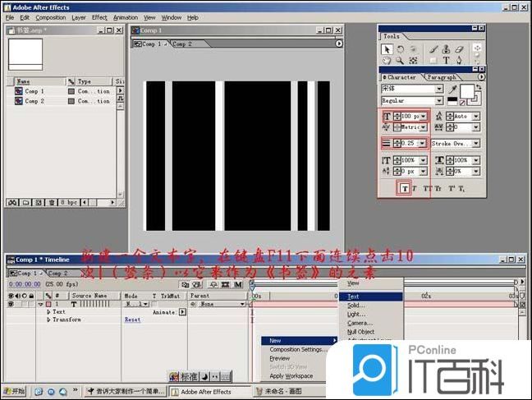This screenshot has width=532, height=400.
Task: Toggle Faux Bold text style
Action: 405,189
